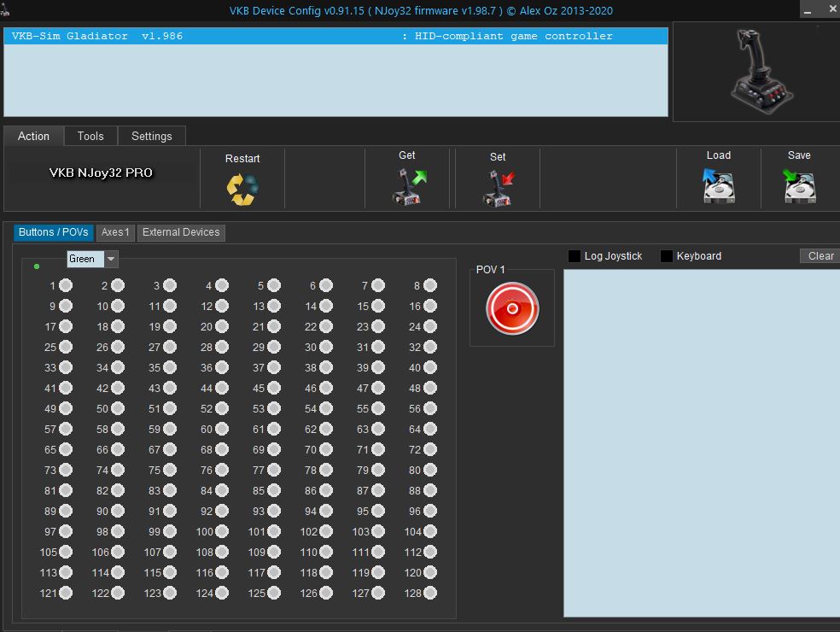Click the title bar app icon
This screenshot has height=632, width=840.
point(5,9)
